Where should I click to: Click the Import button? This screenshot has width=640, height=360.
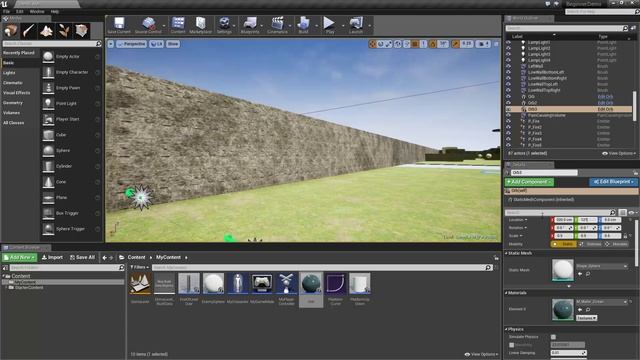tap(52, 258)
